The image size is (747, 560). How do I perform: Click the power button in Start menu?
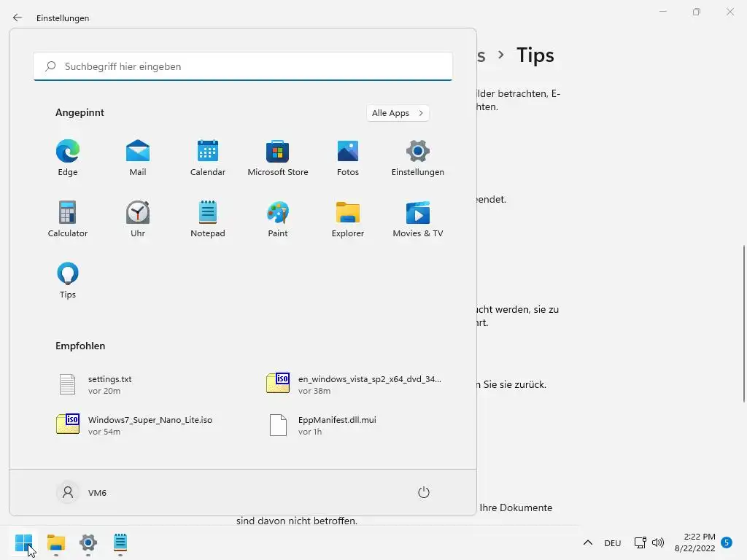424,492
